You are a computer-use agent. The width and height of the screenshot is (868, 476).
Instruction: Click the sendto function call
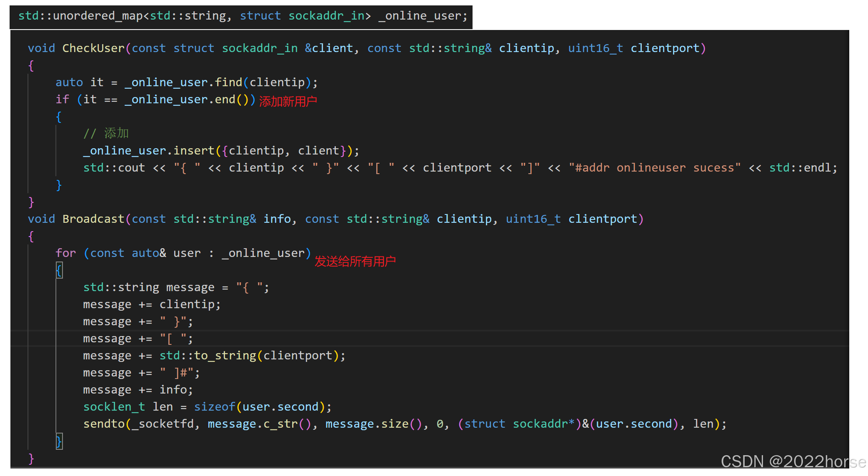(104, 424)
